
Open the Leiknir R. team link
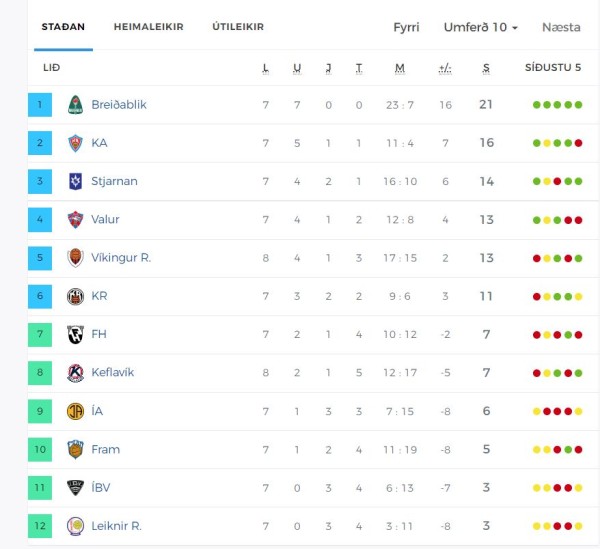tap(117, 526)
